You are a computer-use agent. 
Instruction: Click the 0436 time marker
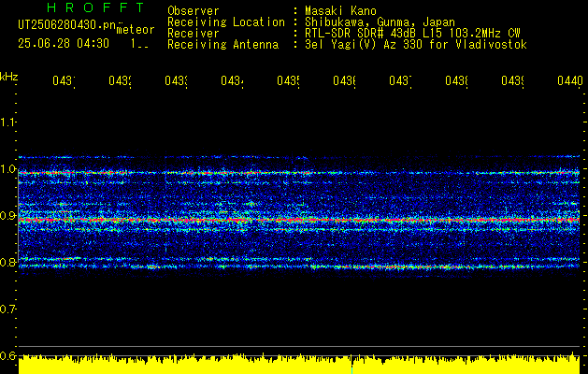click(x=344, y=80)
